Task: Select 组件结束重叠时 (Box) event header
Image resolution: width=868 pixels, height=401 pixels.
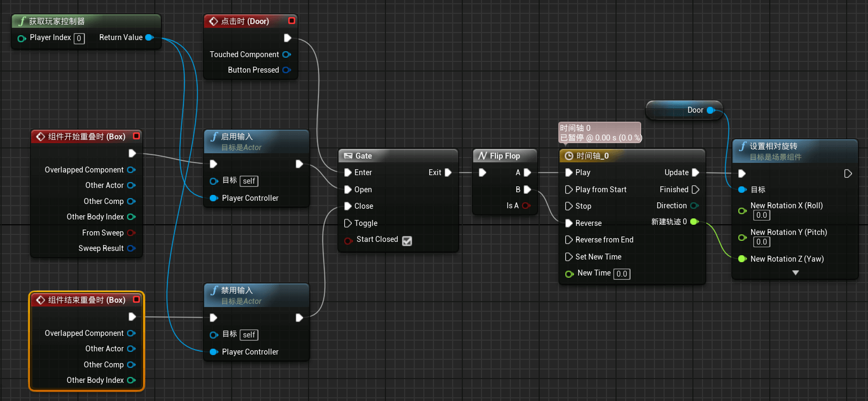Action: (x=86, y=300)
